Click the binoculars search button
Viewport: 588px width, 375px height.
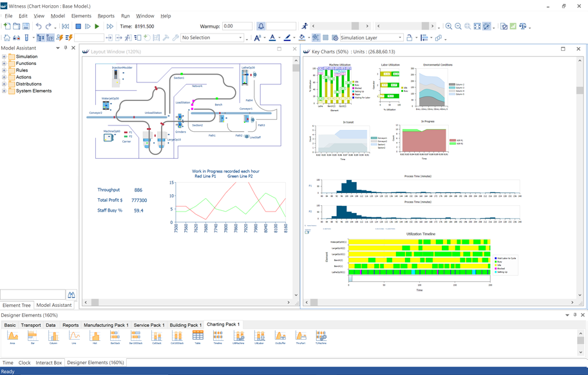[71, 295]
